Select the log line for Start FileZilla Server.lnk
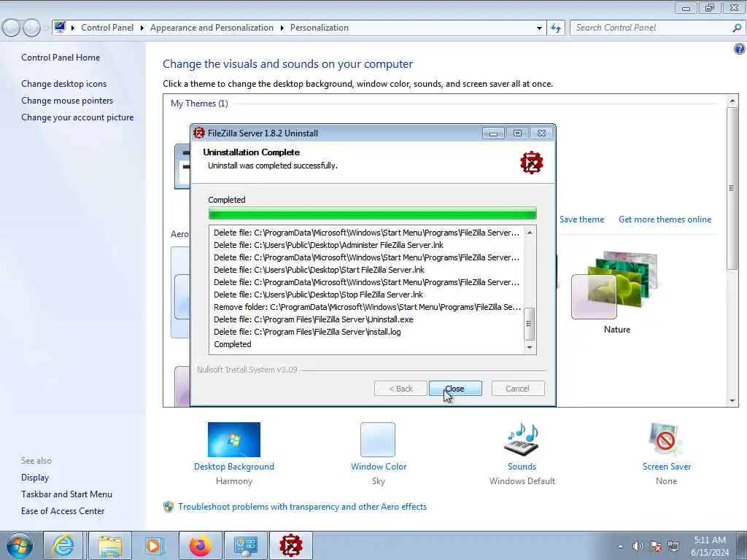The width and height of the screenshot is (747, 560). coord(320,270)
